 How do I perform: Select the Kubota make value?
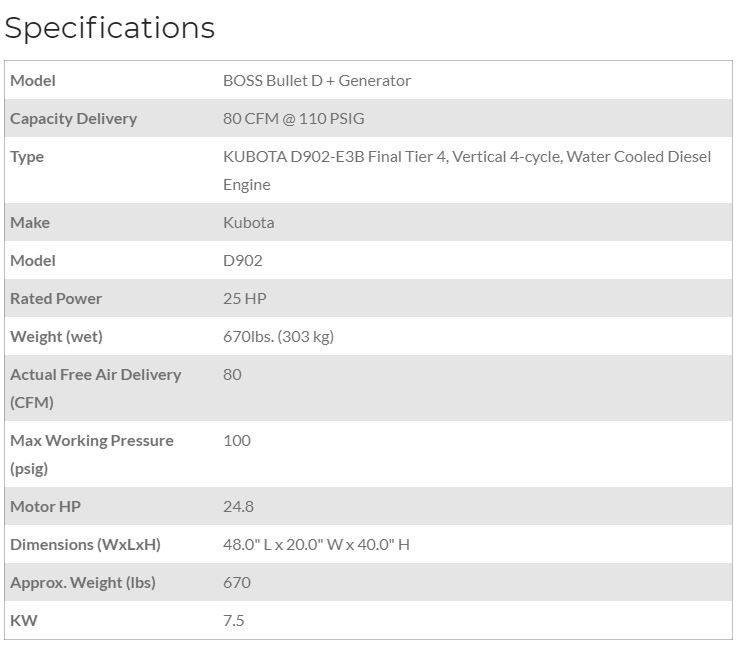pyautogui.click(x=248, y=222)
